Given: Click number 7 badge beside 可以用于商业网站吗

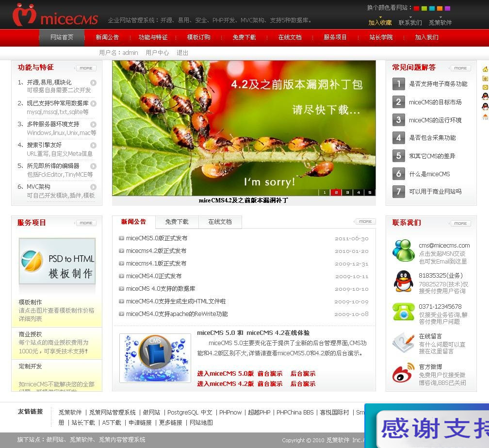Looking at the screenshot, I should pos(399,191).
